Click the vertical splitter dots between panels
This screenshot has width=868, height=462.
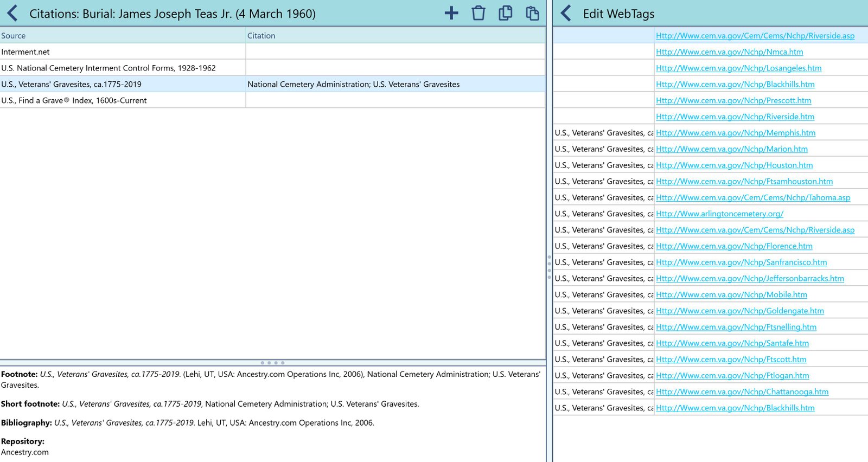point(549,267)
